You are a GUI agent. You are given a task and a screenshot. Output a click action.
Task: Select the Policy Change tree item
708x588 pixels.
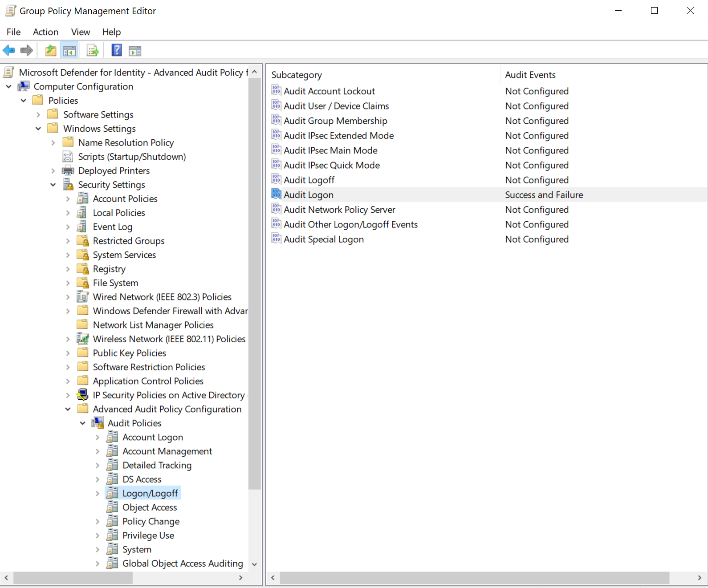point(151,521)
